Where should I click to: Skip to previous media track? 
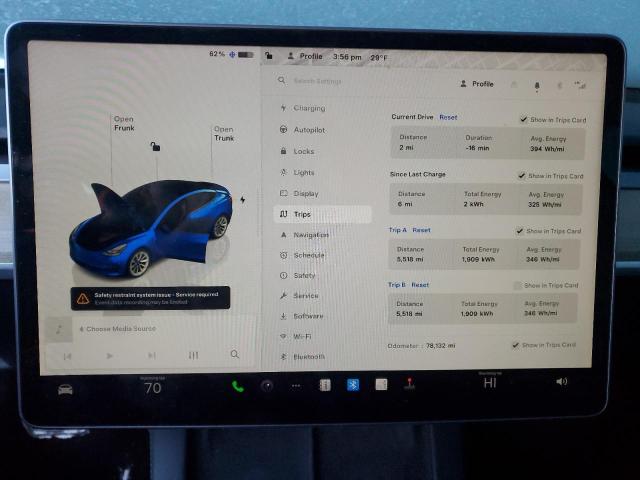(x=67, y=356)
